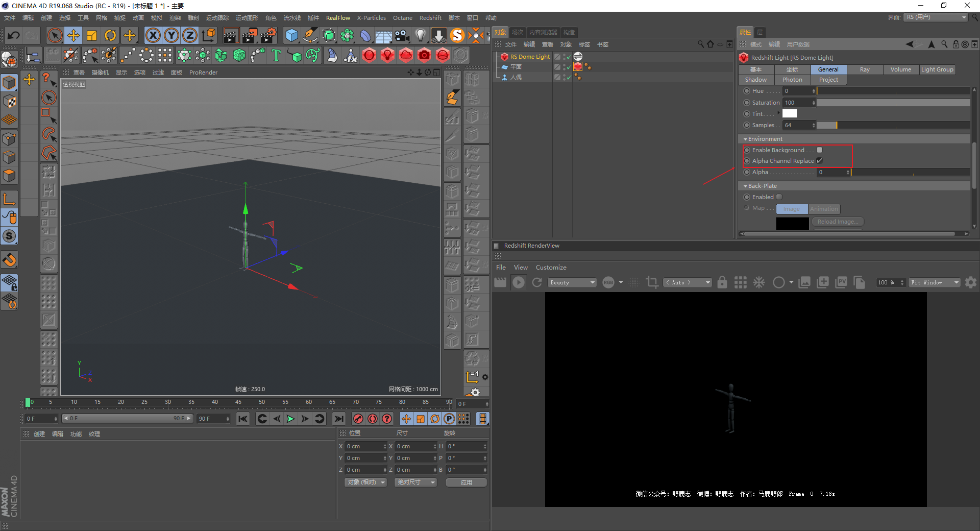Toggle the RenderView lock icon
This screenshot has width=980, height=531.
click(x=722, y=282)
